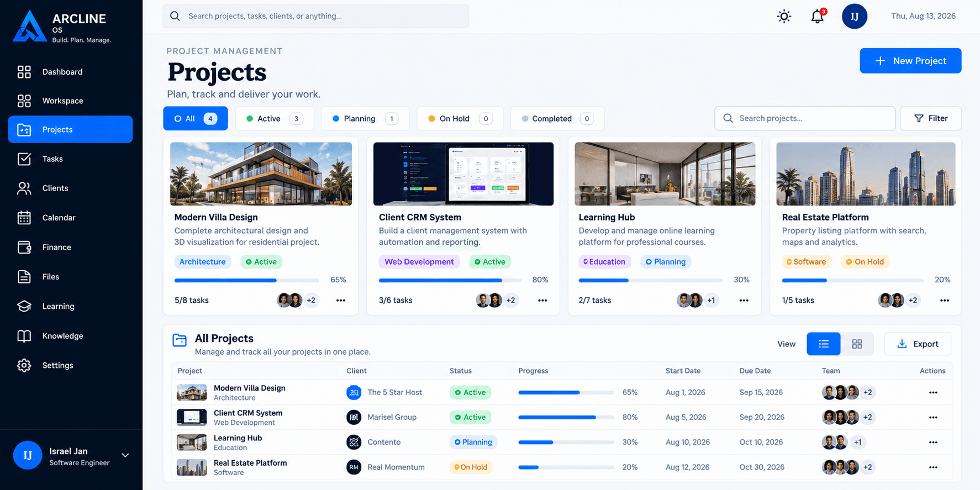Open actions menu for Modern Villa Design row
This screenshot has height=490, width=980.
[x=933, y=393]
